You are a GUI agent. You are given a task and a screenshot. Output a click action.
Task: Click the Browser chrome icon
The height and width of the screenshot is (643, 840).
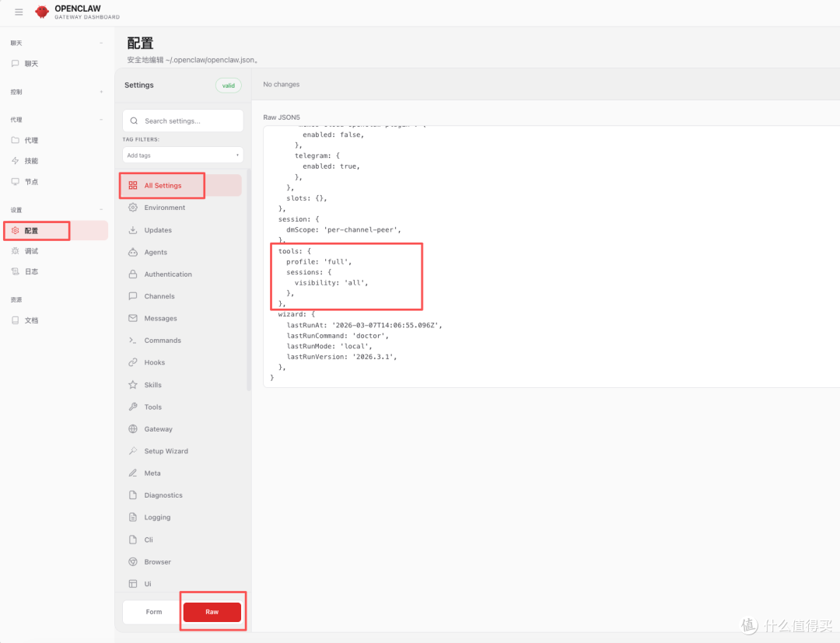[133, 561]
